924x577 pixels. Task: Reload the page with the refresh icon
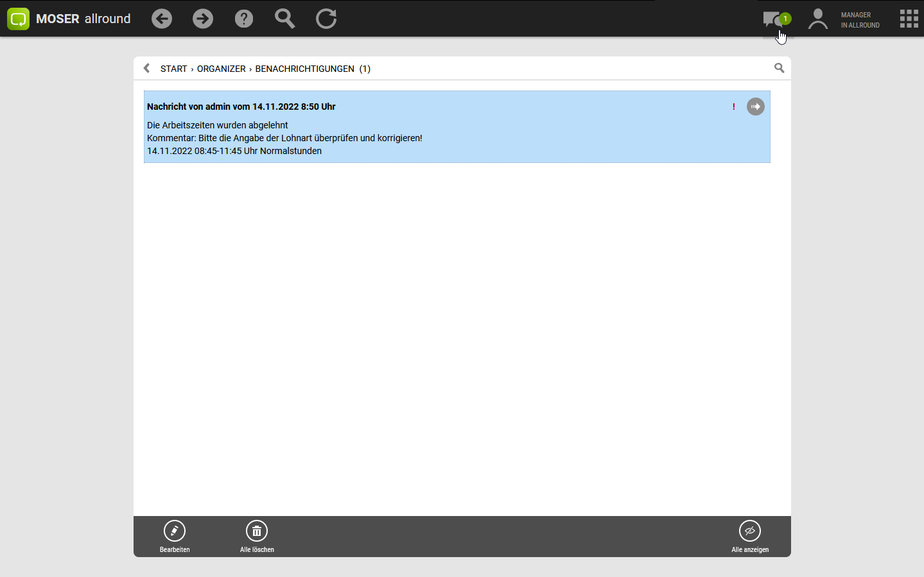pyautogui.click(x=326, y=19)
